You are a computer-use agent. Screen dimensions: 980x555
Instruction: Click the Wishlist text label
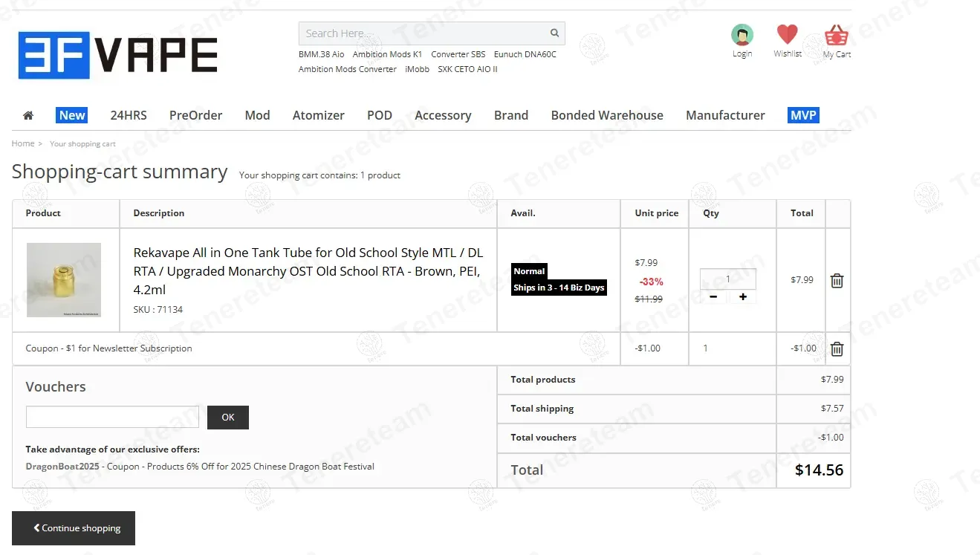click(x=788, y=53)
